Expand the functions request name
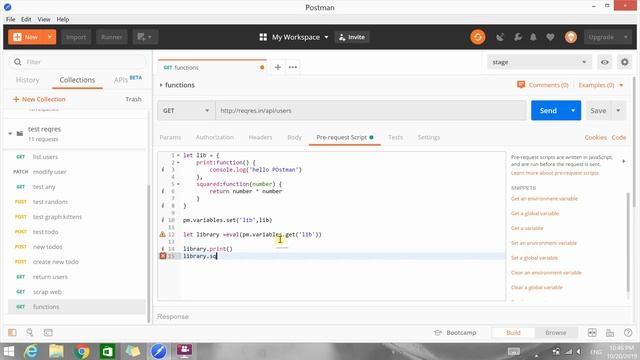This screenshot has width=640, height=360. pos(161,85)
